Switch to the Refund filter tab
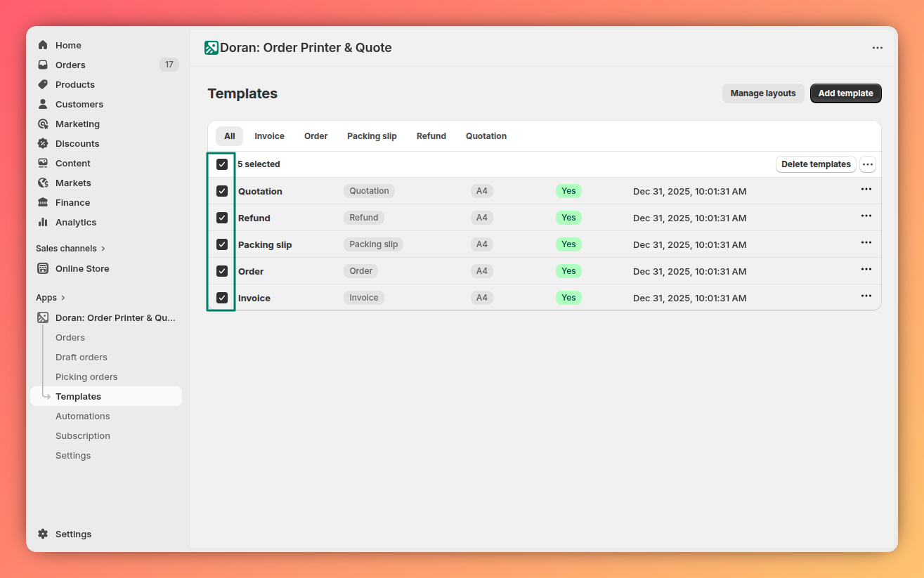 (x=431, y=136)
